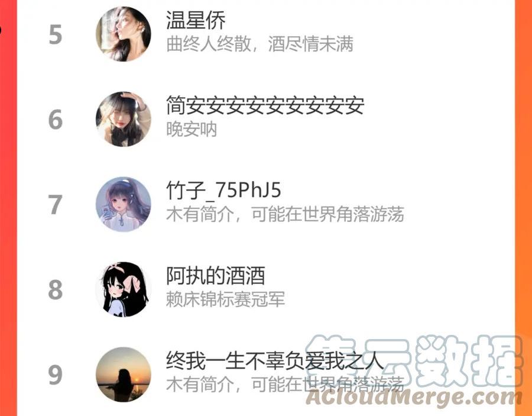The height and width of the screenshot is (416, 532).
Task: Open the anime avatar for 竹子_75PhJ5
Action: point(123,204)
